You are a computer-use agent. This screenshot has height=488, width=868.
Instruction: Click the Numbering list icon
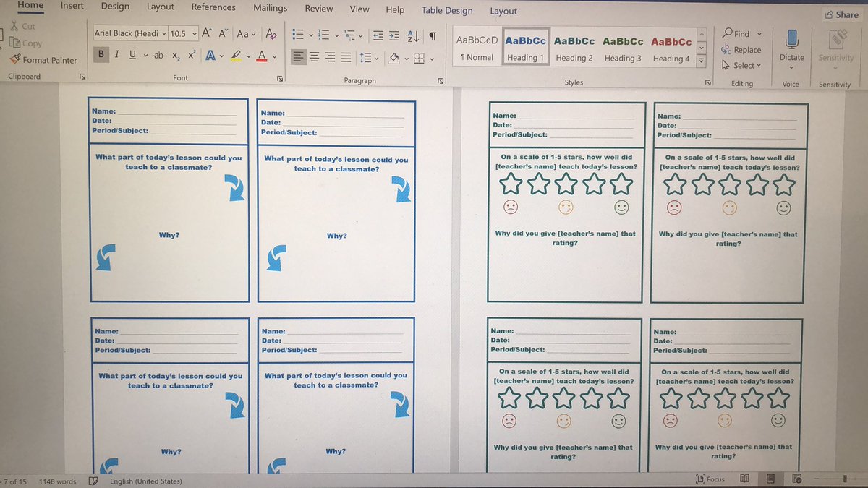pyautogui.click(x=323, y=34)
